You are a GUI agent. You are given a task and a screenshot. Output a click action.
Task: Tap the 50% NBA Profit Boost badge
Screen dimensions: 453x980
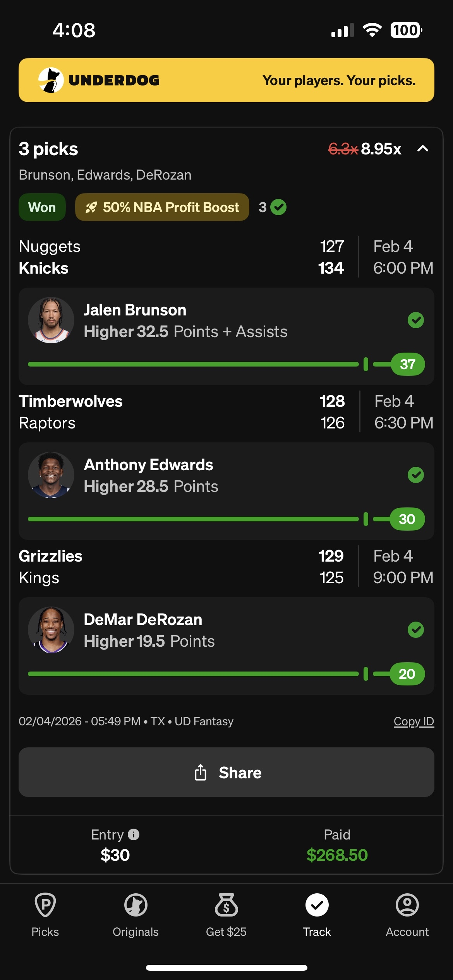pyautogui.click(x=162, y=207)
